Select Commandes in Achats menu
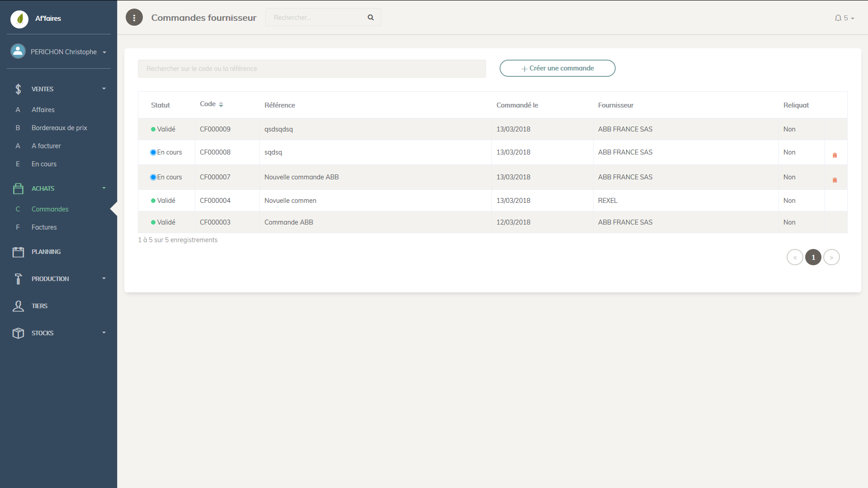This screenshot has height=488, width=868. pos(50,209)
